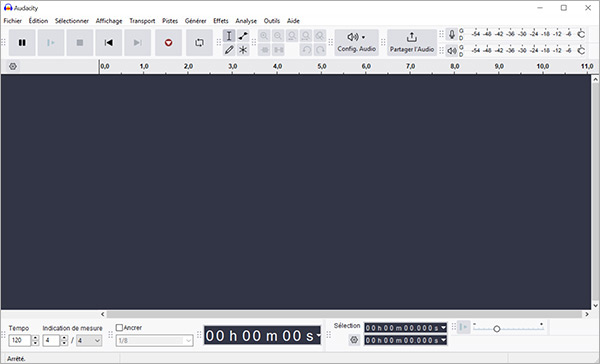The width and height of the screenshot is (600, 364).
Task: Click the Config. Audio button
Action: (357, 42)
